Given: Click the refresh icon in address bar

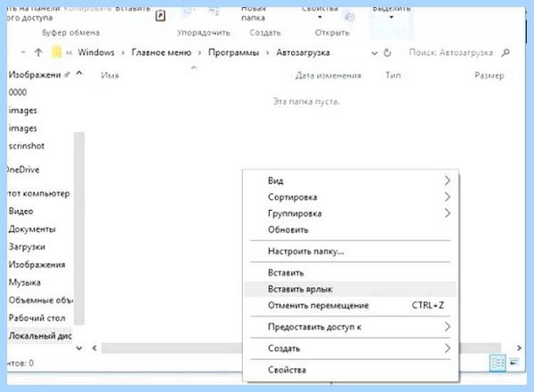Looking at the screenshot, I should pos(387,52).
